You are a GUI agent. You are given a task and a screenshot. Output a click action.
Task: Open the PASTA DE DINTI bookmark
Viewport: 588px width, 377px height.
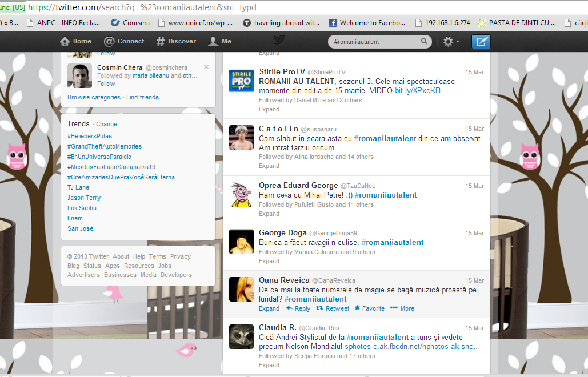(517, 23)
